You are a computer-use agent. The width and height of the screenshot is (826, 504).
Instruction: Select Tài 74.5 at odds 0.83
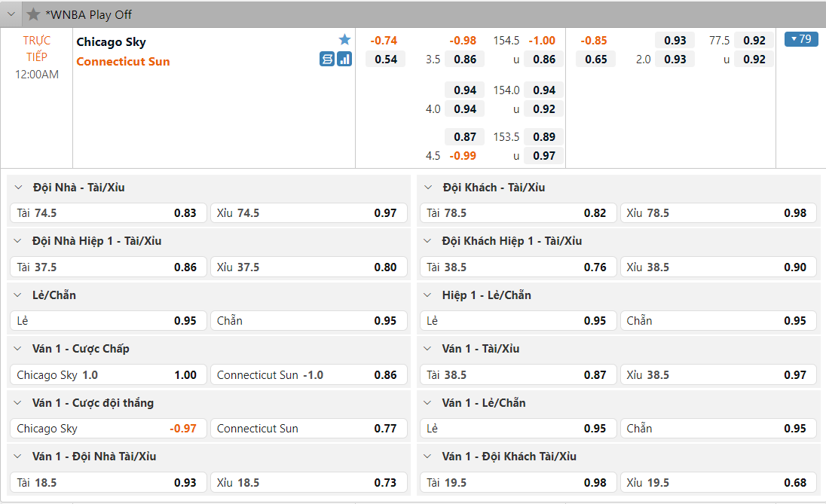(x=107, y=213)
